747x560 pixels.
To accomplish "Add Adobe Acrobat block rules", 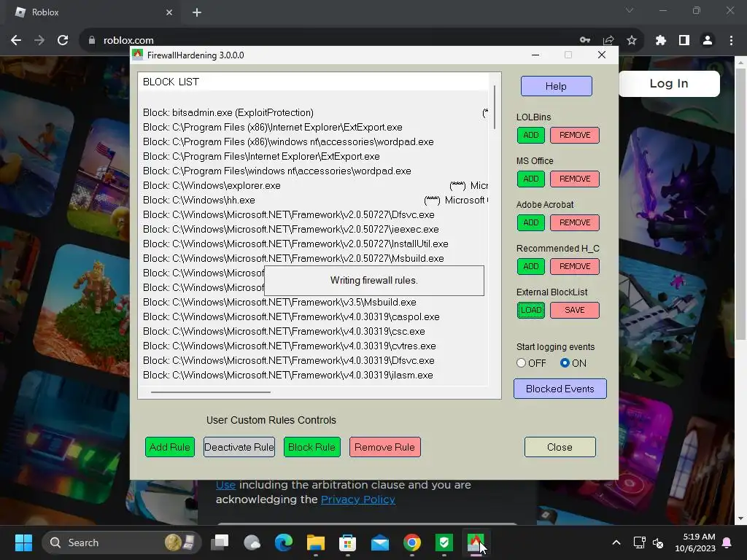I will pos(531,223).
